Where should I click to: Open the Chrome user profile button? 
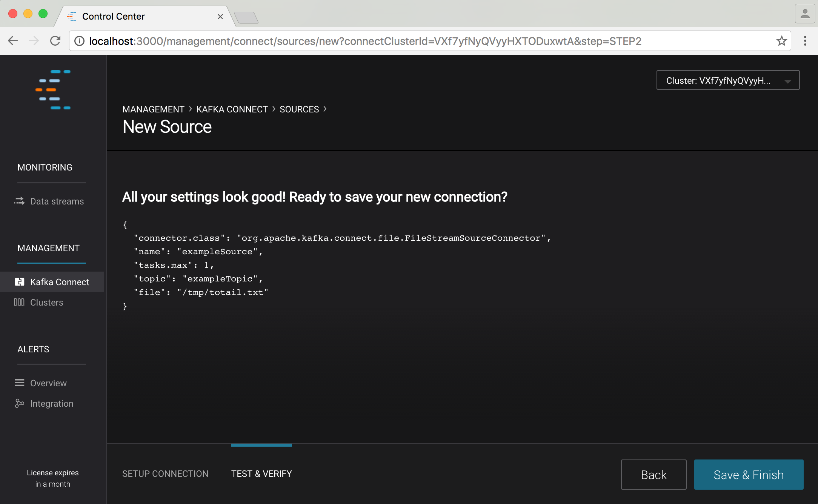pos(805,14)
